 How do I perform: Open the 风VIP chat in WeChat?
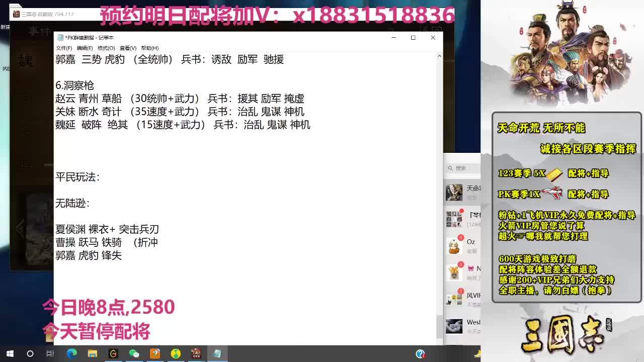[x=462, y=299]
